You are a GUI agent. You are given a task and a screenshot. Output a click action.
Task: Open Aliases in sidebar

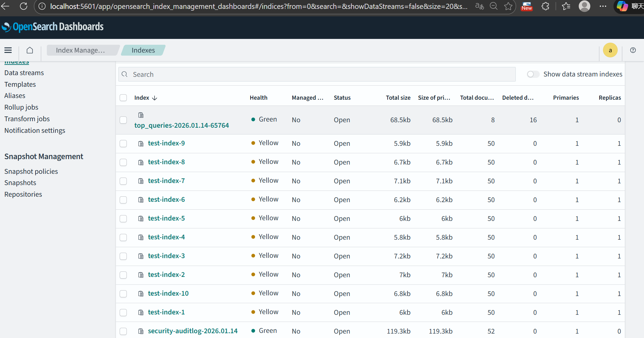[x=15, y=96]
